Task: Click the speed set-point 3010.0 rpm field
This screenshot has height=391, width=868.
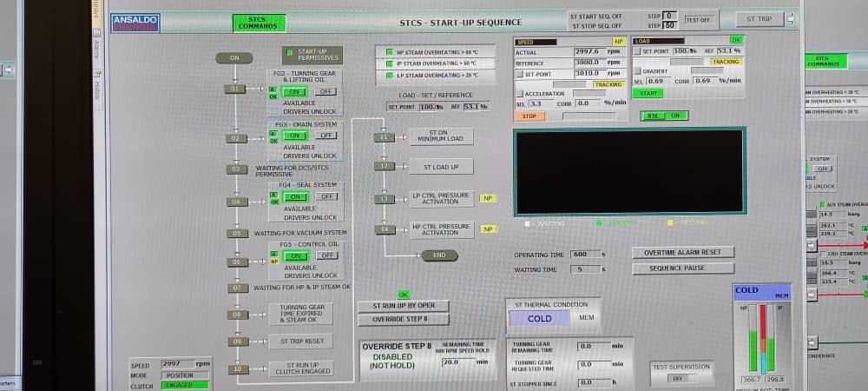Action: click(589, 73)
